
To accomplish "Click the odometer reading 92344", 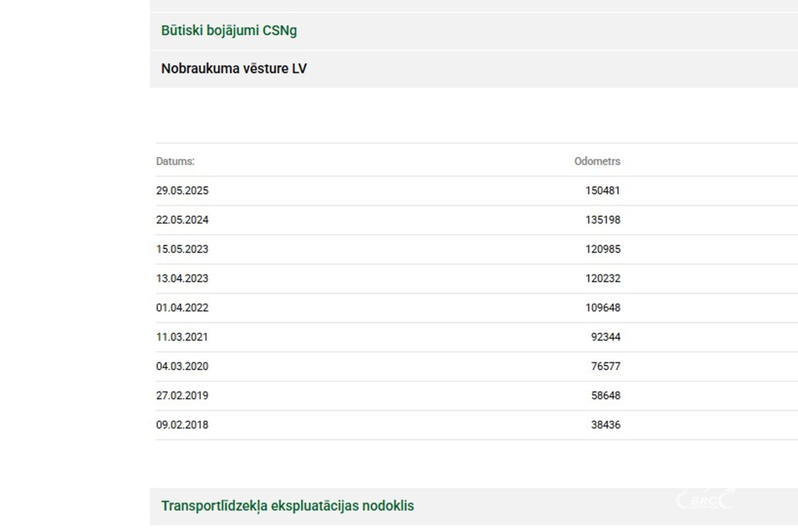I will pos(605,337).
